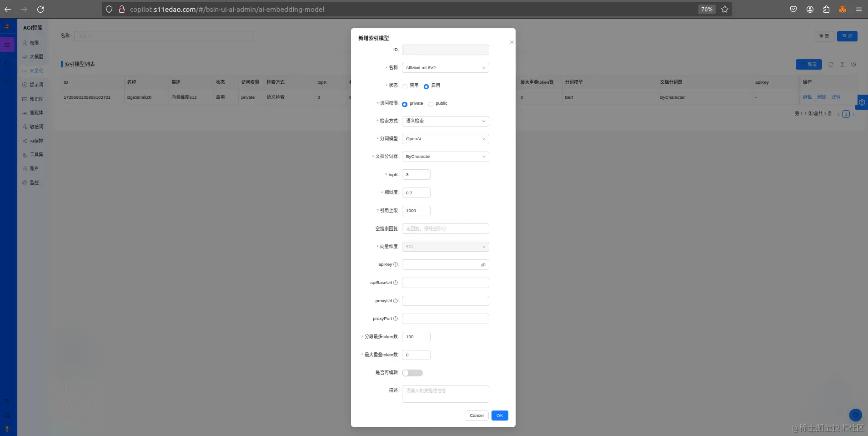Open table density setting icon

coord(842,65)
